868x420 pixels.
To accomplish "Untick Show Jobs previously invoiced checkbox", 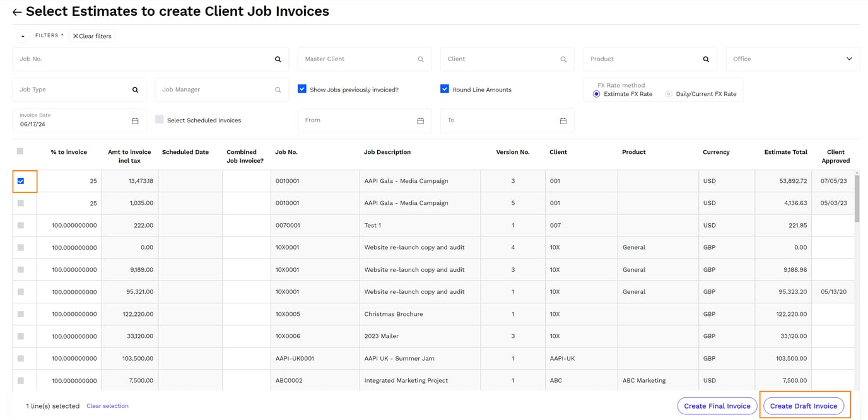I will (x=302, y=89).
